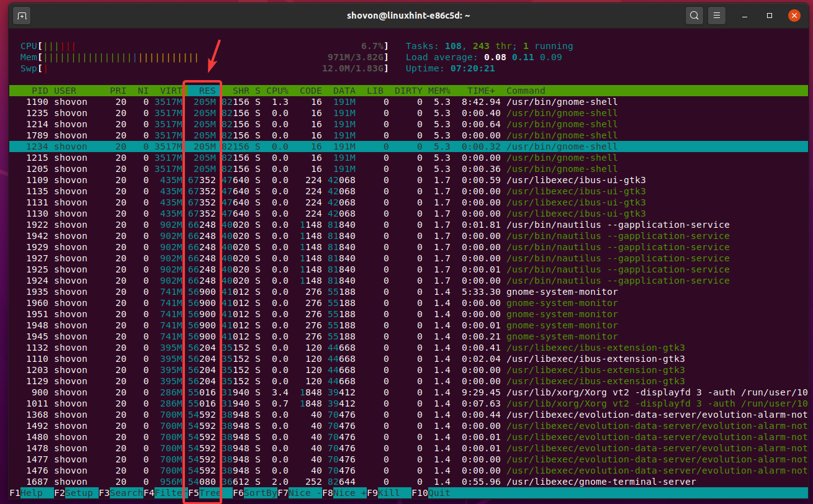Select process PID 1687 gnome-terminal-server
813x504 pixels.
click(408, 482)
